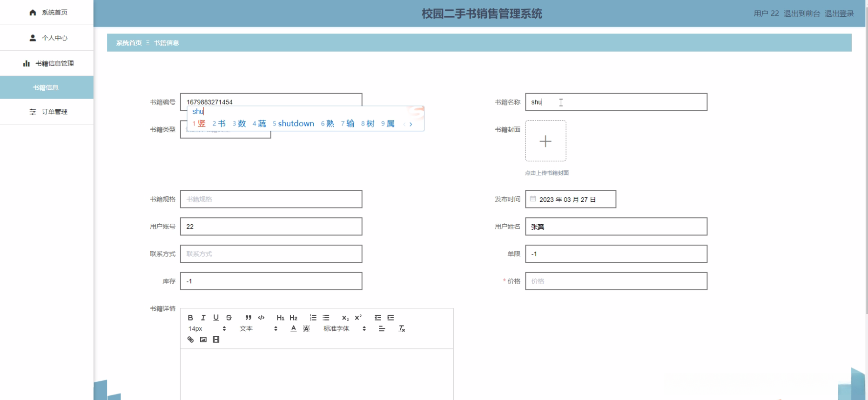This screenshot has width=868, height=400.
Task: Expand 订单管理 in the sidebar
Action: pos(47,112)
